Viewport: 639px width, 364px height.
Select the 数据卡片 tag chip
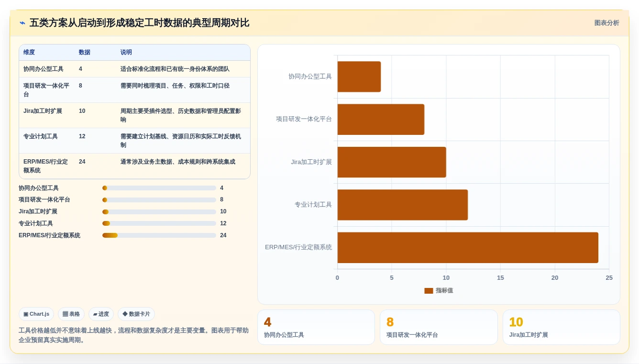point(136,314)
